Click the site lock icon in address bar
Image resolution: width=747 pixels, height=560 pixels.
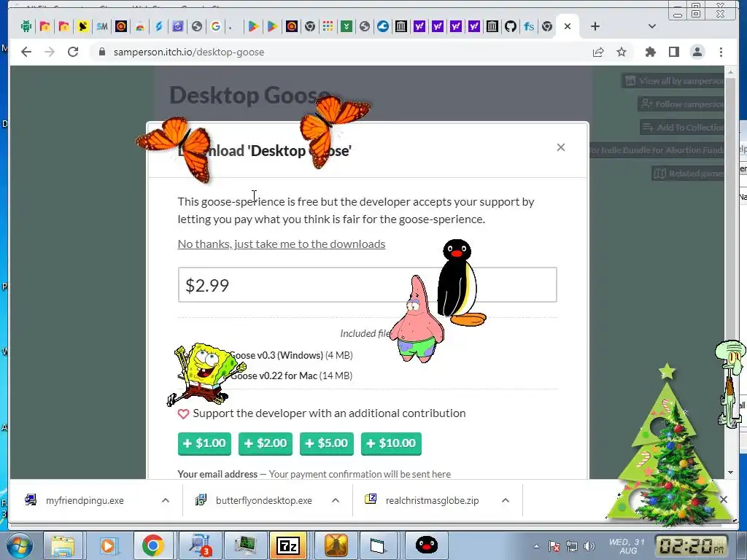(102, 52)
